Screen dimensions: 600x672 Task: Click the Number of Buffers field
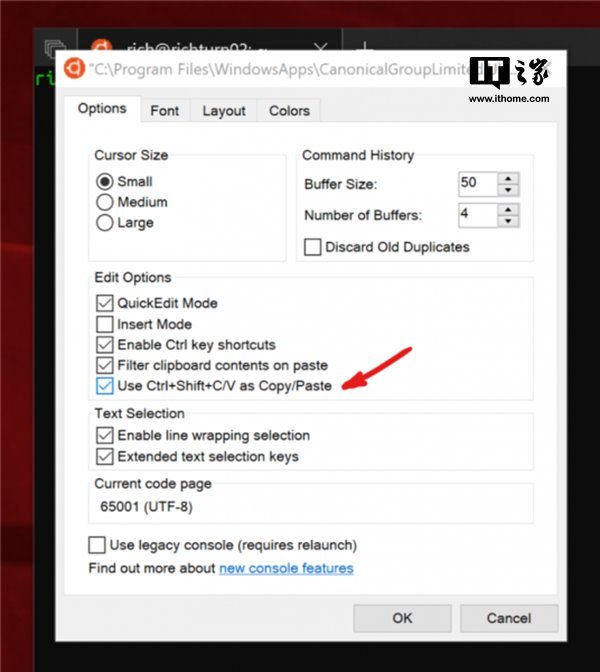(477, 215)
